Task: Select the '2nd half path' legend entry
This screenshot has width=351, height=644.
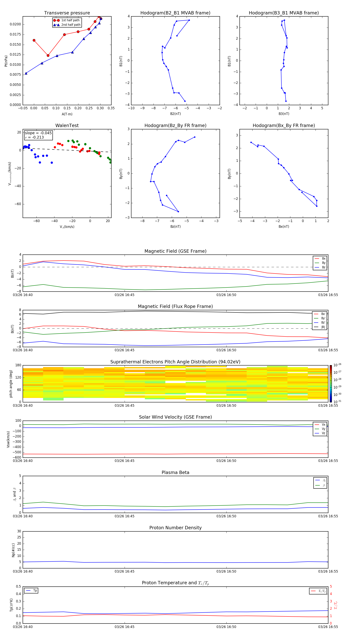Action: (x=67, y=25)
